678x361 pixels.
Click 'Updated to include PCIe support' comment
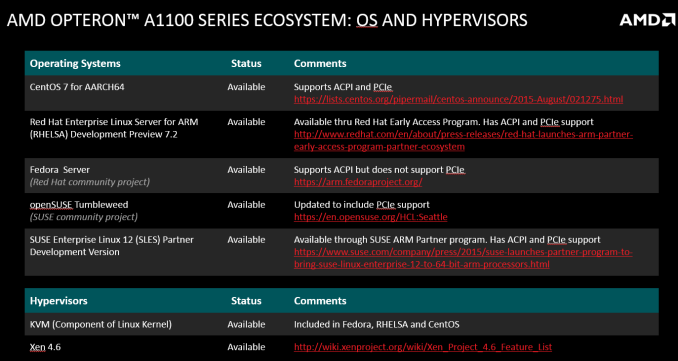(362, 204)
